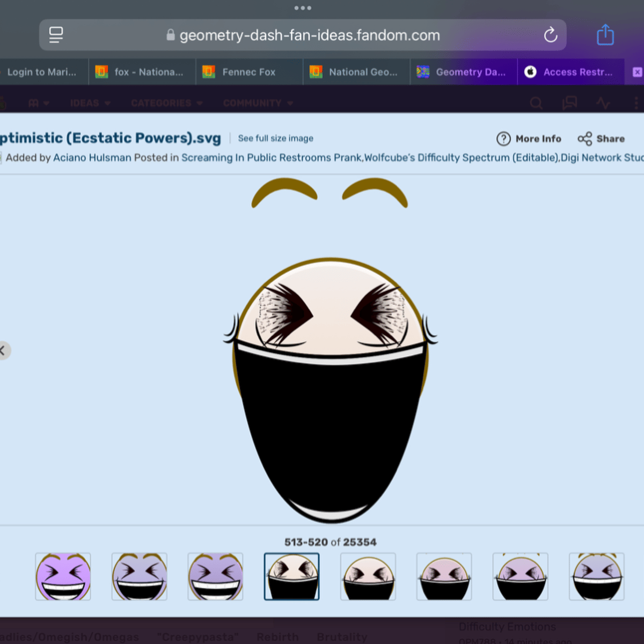This screenshot has width=644, height=644.
Task: Click the purple X tab icon at far right
Action: pos(637,72)
